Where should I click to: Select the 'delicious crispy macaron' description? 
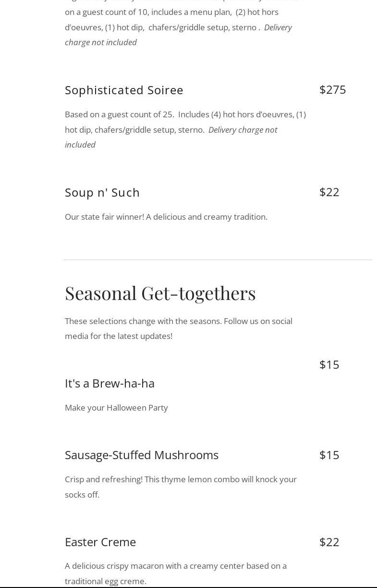[x=175, y=573]
